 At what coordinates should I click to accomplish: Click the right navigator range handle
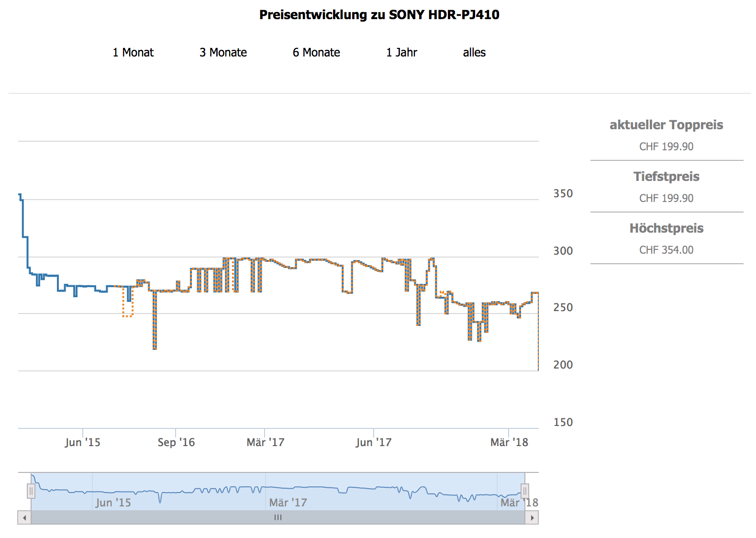click(525, 491)
